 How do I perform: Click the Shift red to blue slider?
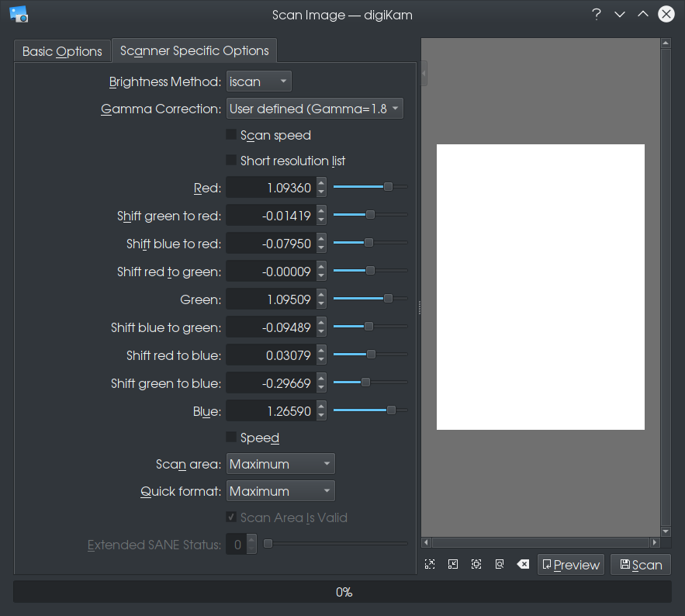tap(371, 355)
